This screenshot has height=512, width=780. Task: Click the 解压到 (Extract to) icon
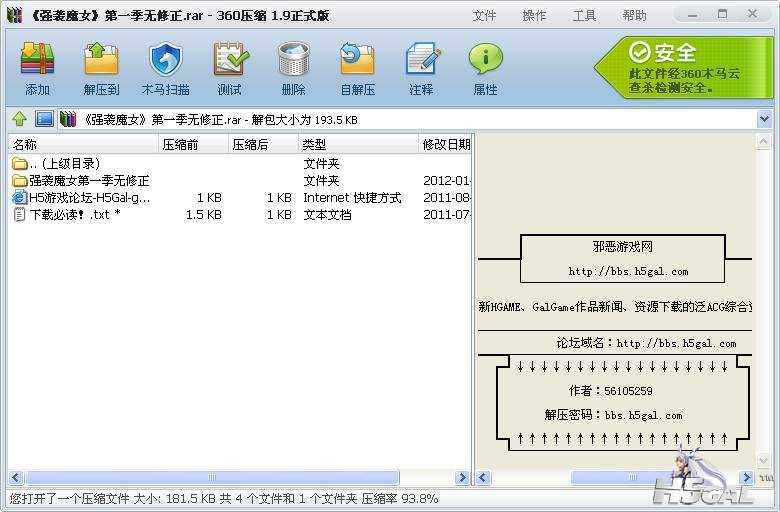(101, 67)
